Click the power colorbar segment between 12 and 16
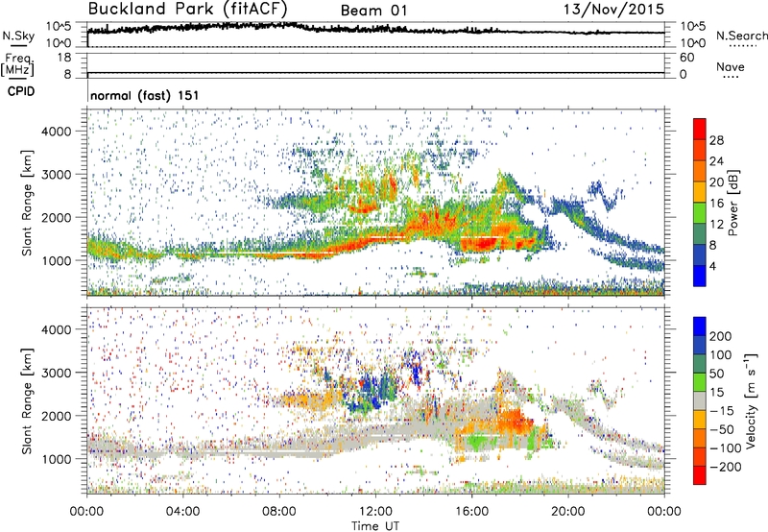 [700, 212]
